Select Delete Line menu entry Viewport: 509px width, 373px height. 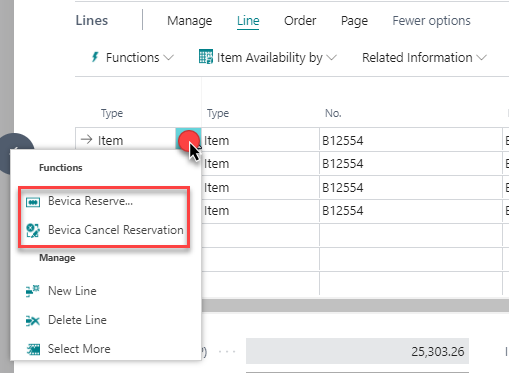[77, 320]
